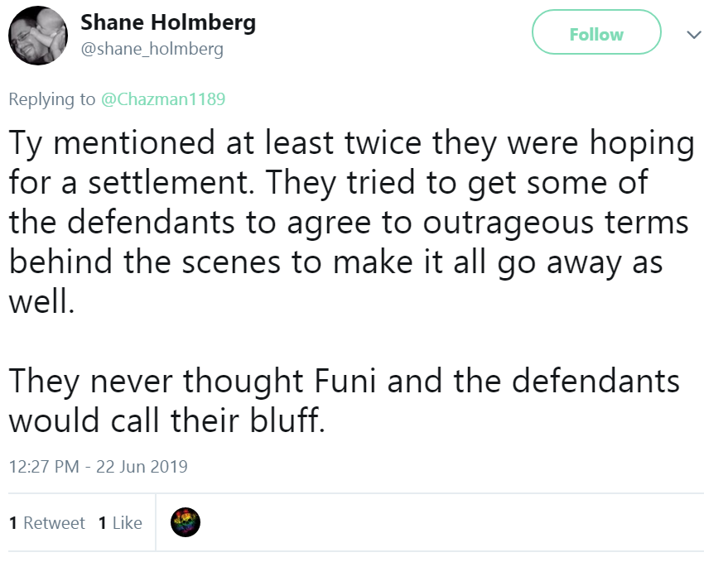Open the @shane_holmberg handle link

[152, 48]
